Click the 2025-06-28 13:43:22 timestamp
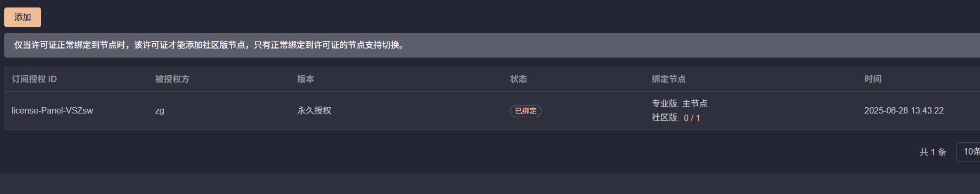The height and width of the screenshot is (194, 980). point(904,110)
